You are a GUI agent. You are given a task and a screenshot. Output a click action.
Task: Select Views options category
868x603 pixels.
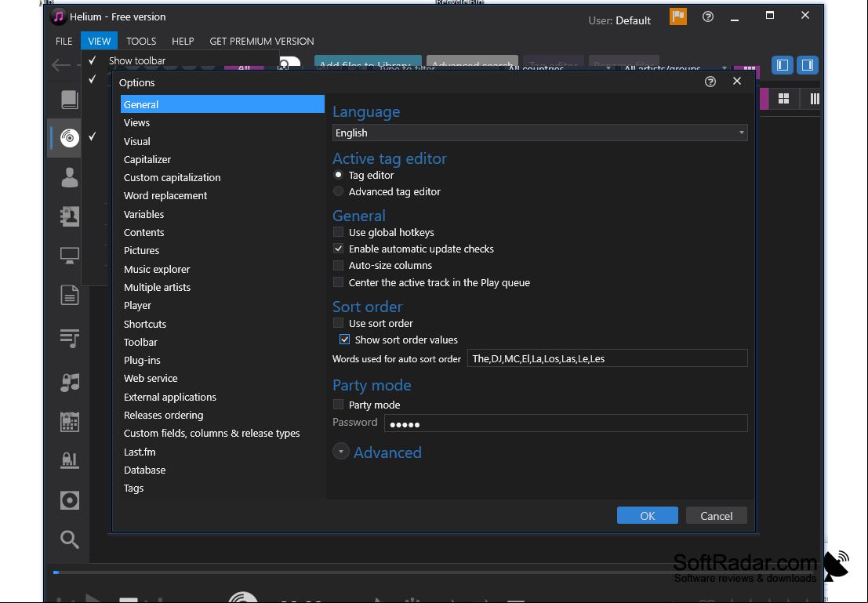tap(223, 122)
